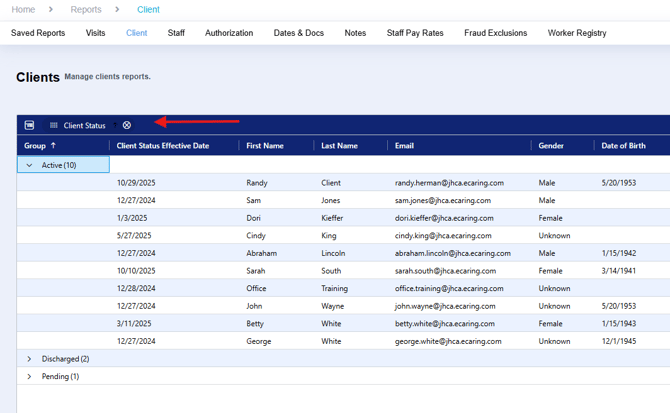Collapse the Active (10) group
The height and width of the screenshot is (413, 670).
click(29, 165)
